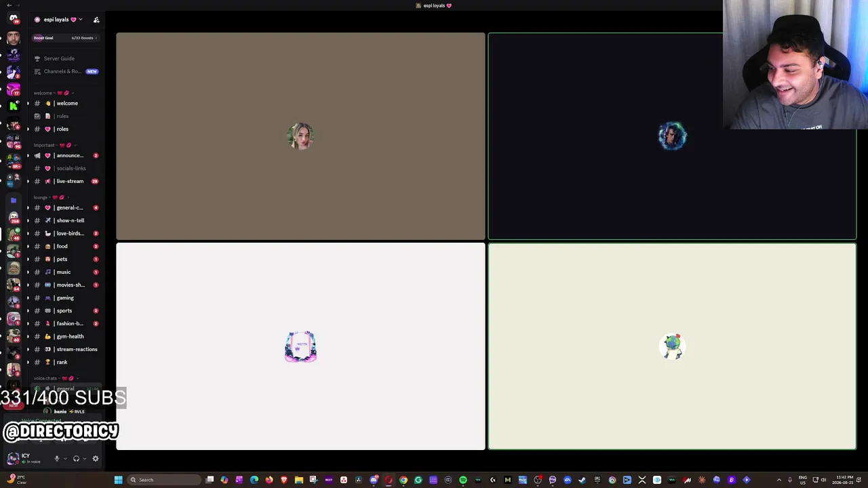This screenshot has height=488, width=868.
Task: Open the food channel
Action: pyautogui.click(x=65, y=246)
